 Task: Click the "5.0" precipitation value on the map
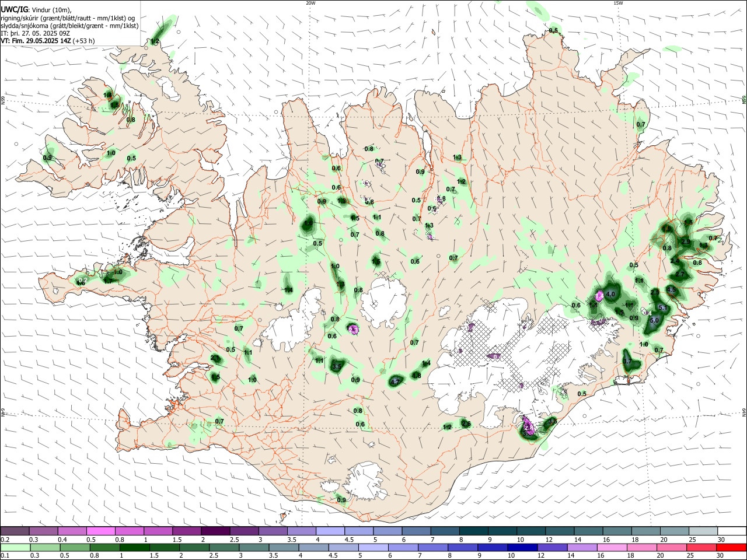tap(654, 320)
